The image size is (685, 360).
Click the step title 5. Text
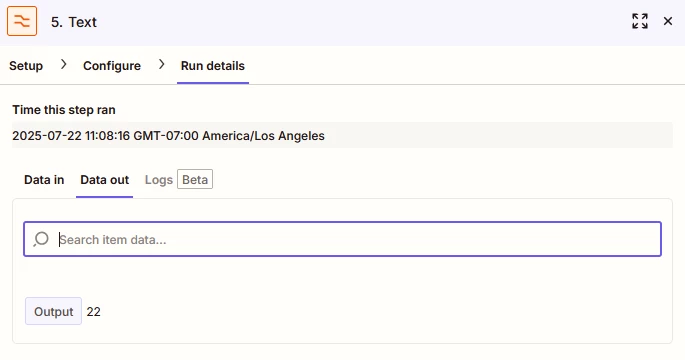(74, 22)
